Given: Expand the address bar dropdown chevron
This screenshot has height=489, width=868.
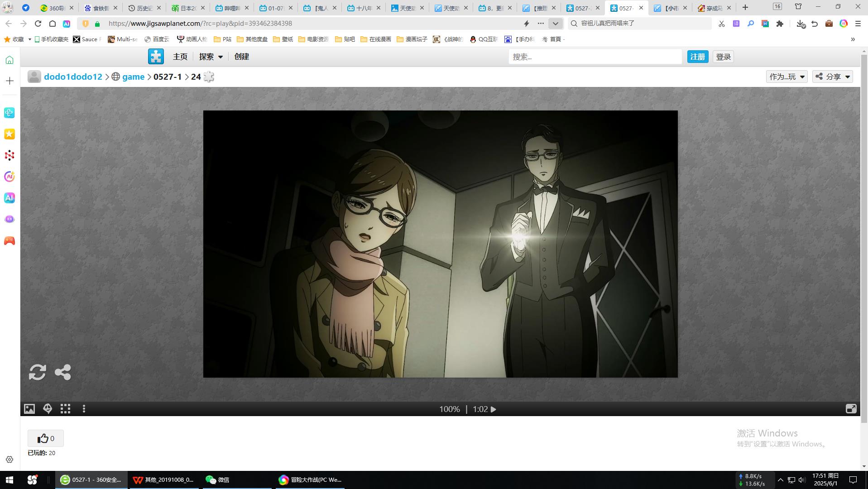Looking at the screenshot, I should click(556, 24).
